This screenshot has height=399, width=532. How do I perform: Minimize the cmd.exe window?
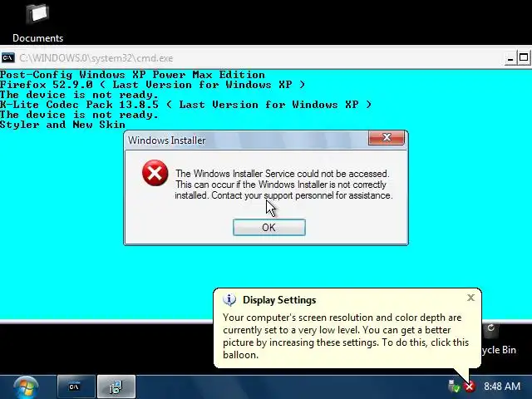(x=510, y=58)
